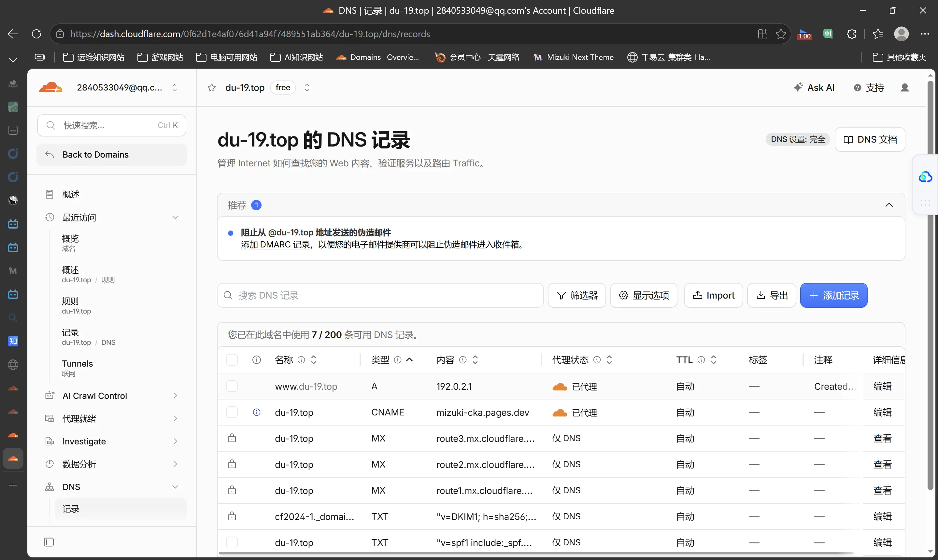The height and width of the screenshot is (560, 938).
Task: Open the 概述 sidebar item
Action: pos(112,194)
